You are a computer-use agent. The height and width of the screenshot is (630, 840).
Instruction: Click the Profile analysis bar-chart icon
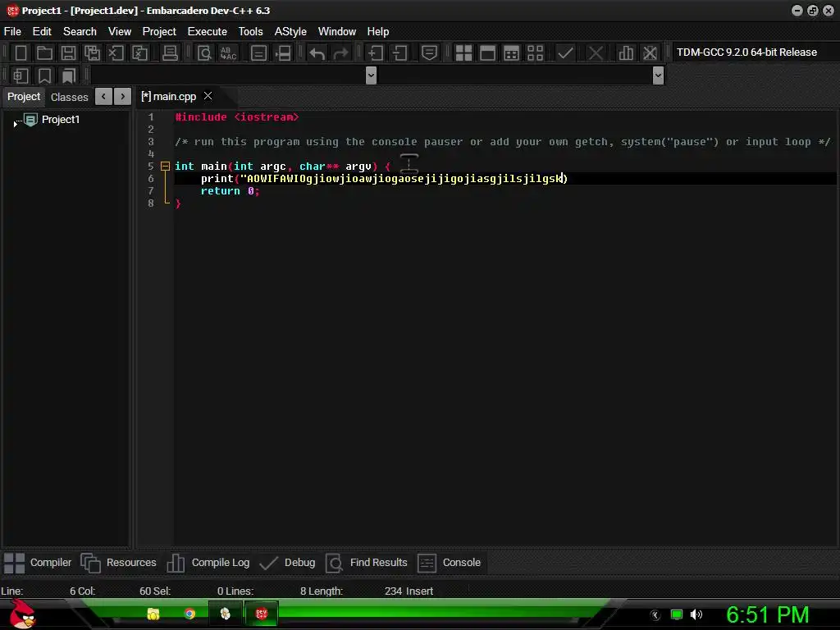(626, 52)
